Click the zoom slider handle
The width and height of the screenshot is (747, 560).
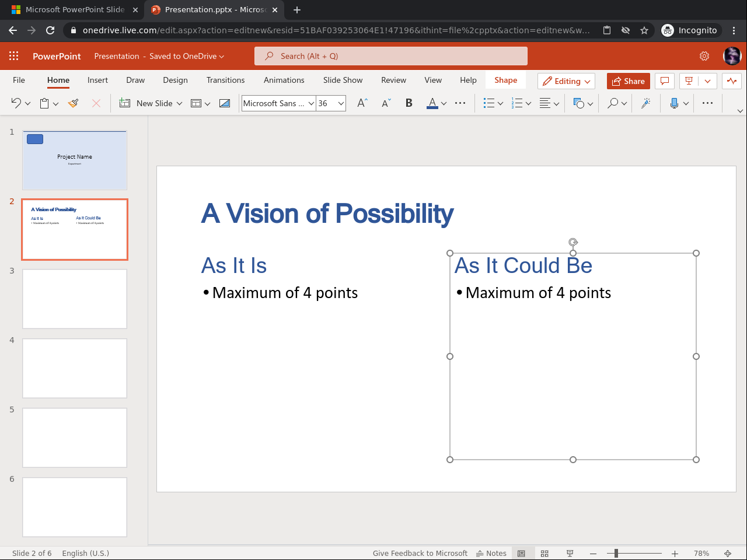point(616,553)
